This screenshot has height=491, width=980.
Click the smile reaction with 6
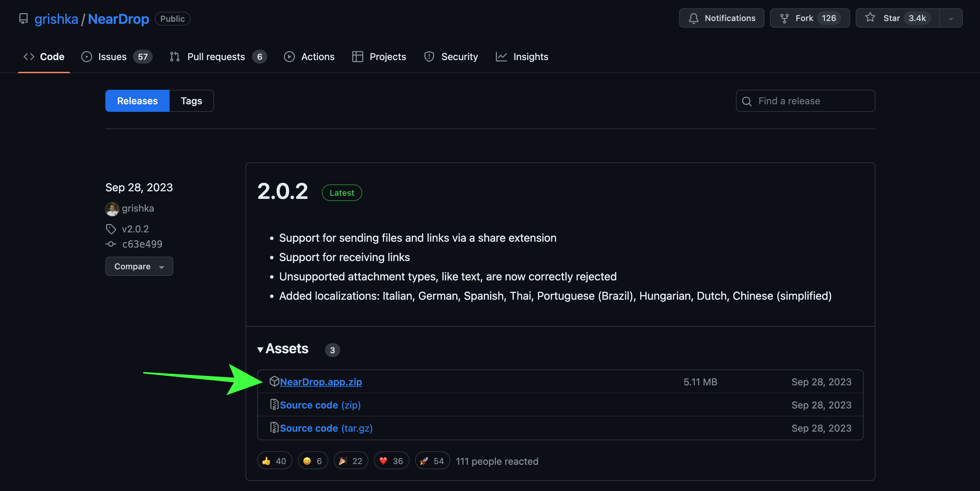(x=313, y=461)
